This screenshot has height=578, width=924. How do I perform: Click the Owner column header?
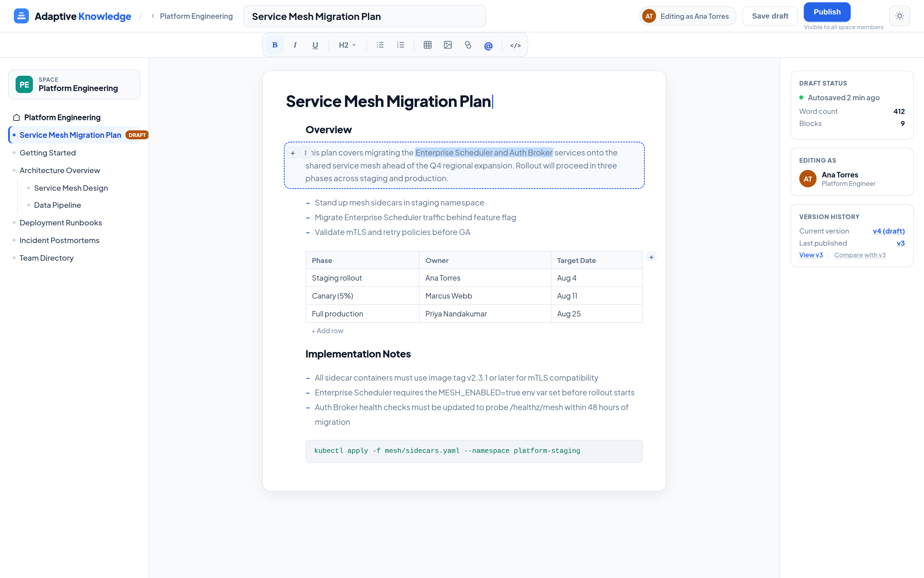click(x=485, y=260)
